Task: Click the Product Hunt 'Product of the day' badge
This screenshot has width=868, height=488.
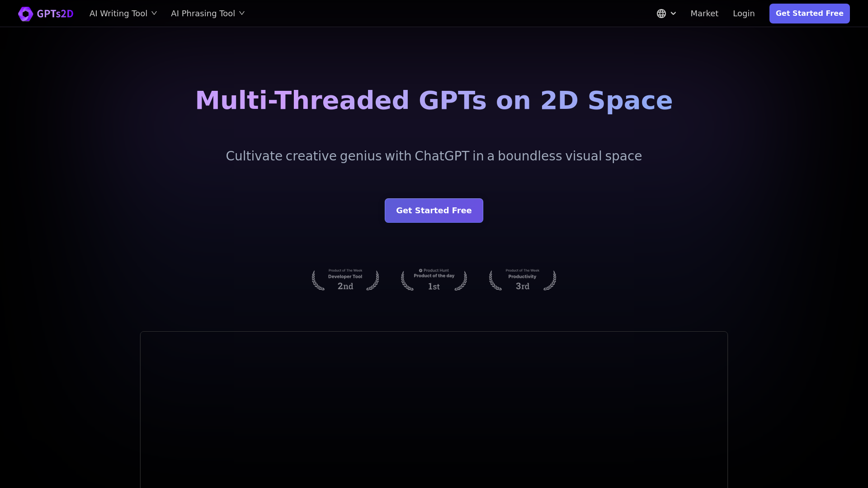Action: 434,279
